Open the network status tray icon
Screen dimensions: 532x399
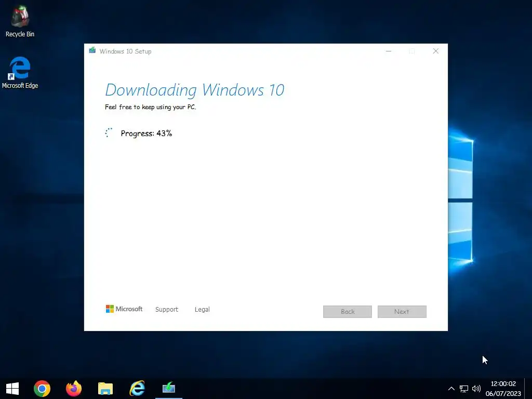(464, 389)
